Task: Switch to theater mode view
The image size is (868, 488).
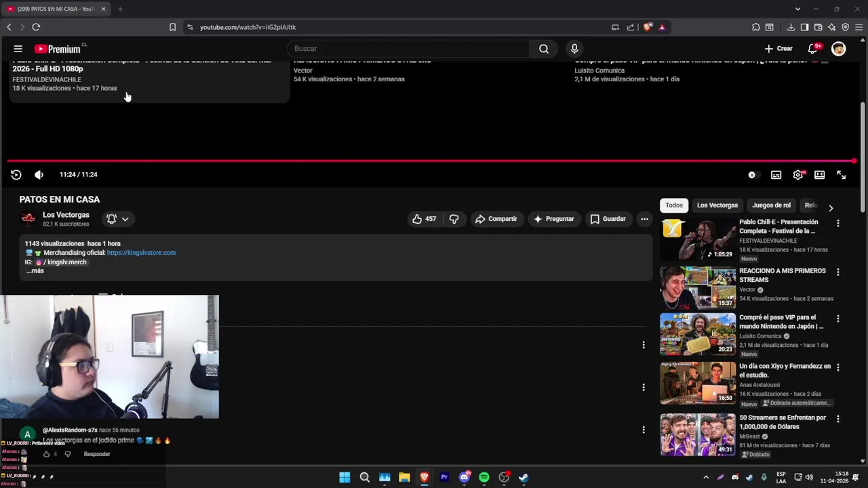Action: 820,175
